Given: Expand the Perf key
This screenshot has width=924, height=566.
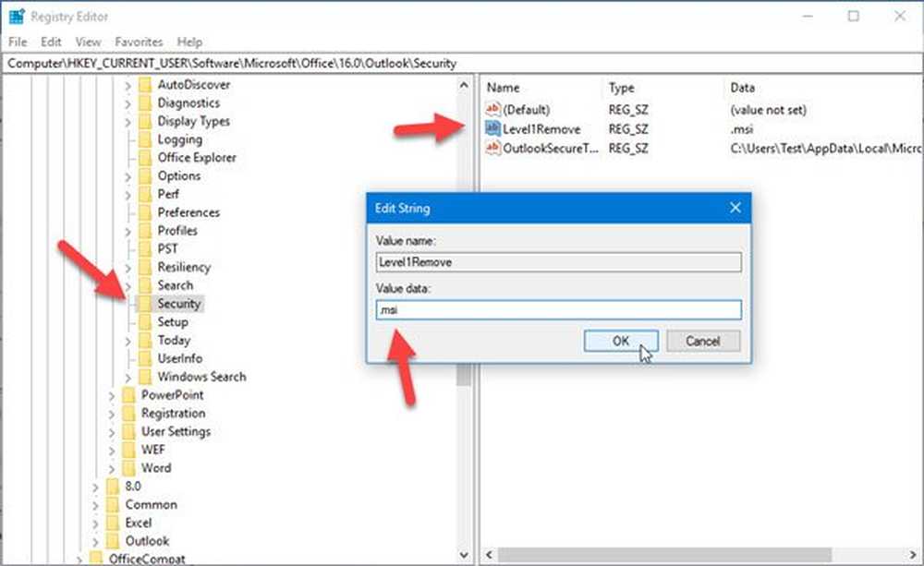Looking at the screenshot, I should pyautogui.click(x=128, y=195).
